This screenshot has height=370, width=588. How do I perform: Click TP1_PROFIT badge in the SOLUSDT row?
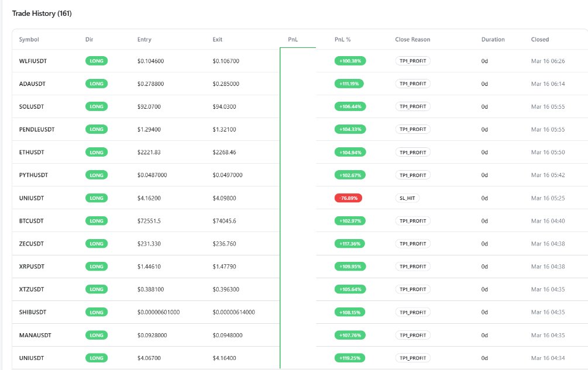pos(412,106)
